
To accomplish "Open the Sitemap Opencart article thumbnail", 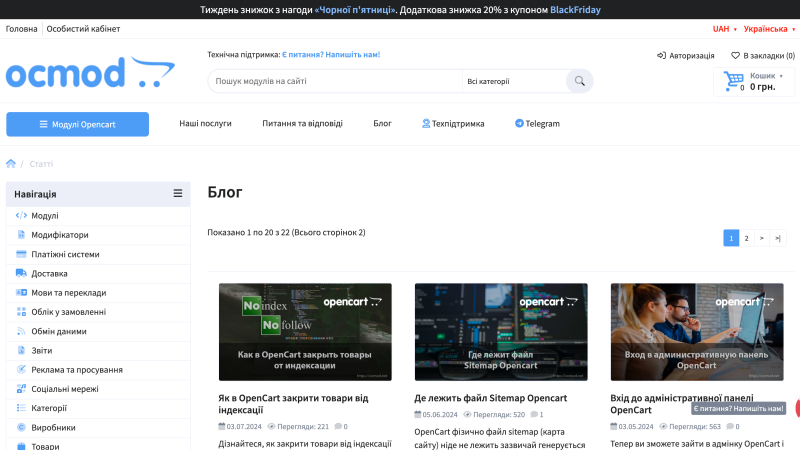I will (x=501, y=332).
